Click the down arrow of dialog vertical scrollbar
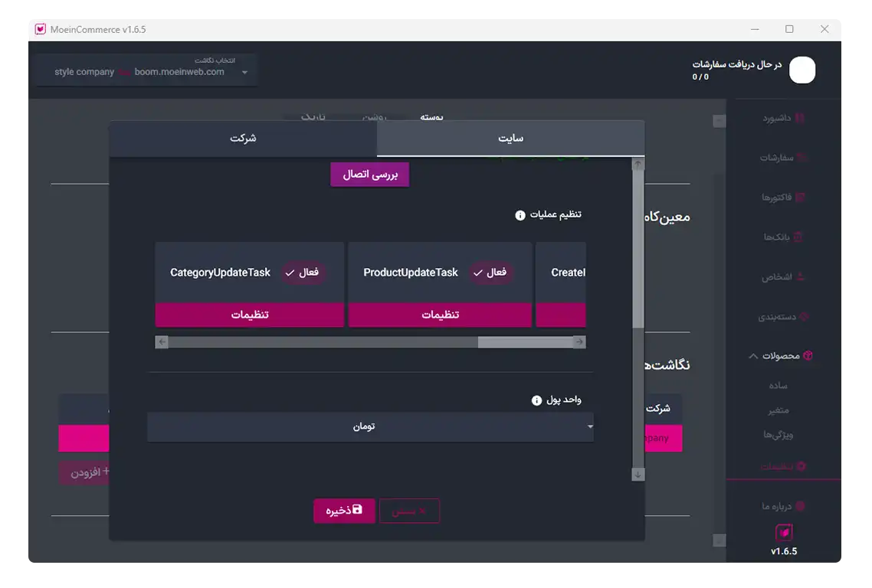Viewport: 872px width, 588px height. tap(638, 474)
